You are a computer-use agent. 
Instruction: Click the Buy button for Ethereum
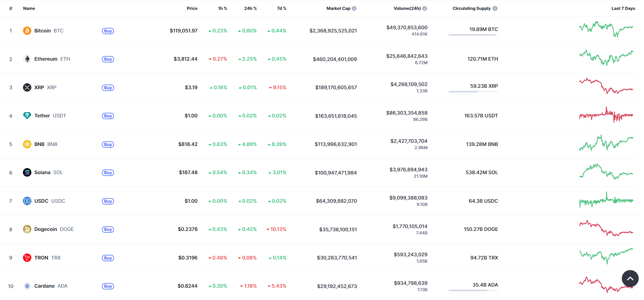pyautogui.click(x=108, y=59)
